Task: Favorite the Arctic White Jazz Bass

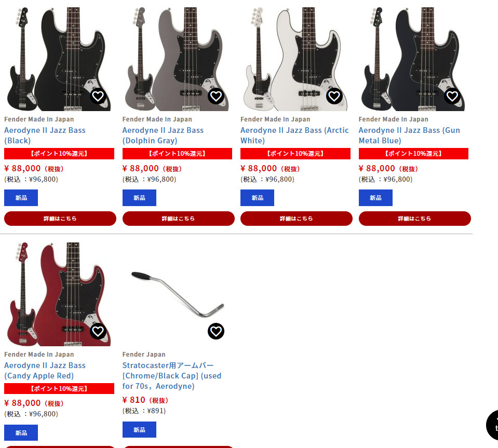Action: 334,96
